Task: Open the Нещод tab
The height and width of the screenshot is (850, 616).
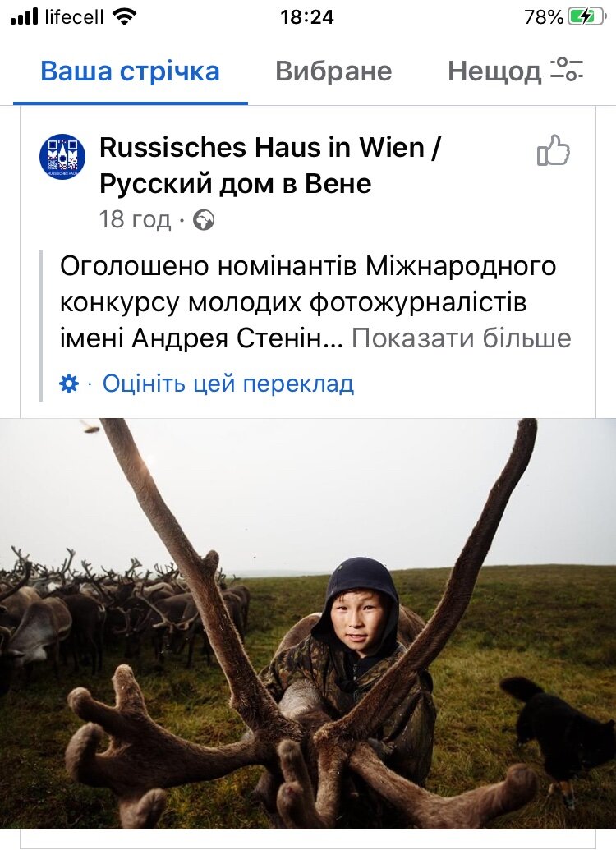Action: [494, 71]
